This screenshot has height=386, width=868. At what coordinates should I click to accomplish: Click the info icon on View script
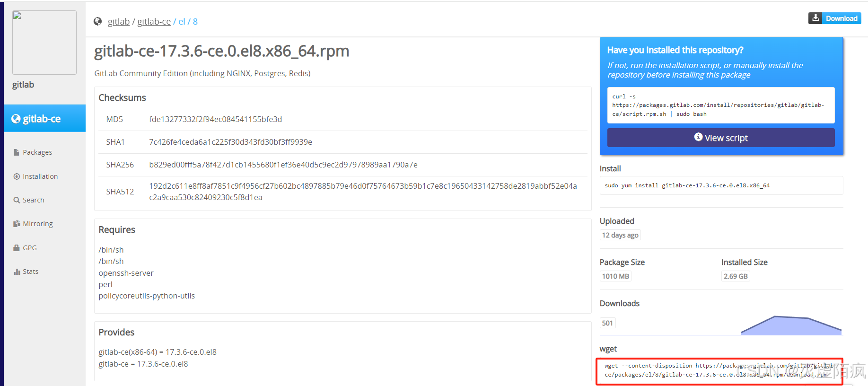tap(698, 137)
